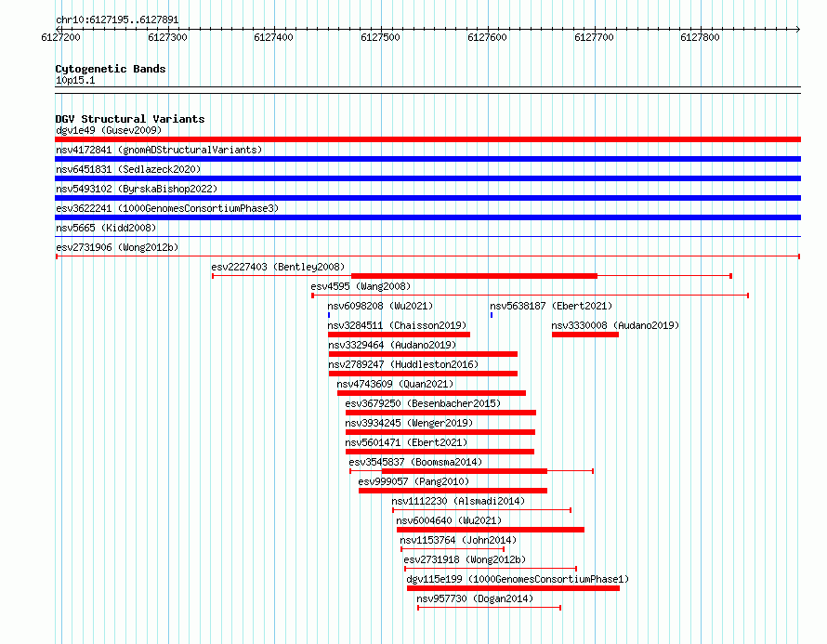Click the 6127700 ruler position
This screenshot has height=644, width=827.
tap(594, 37)
